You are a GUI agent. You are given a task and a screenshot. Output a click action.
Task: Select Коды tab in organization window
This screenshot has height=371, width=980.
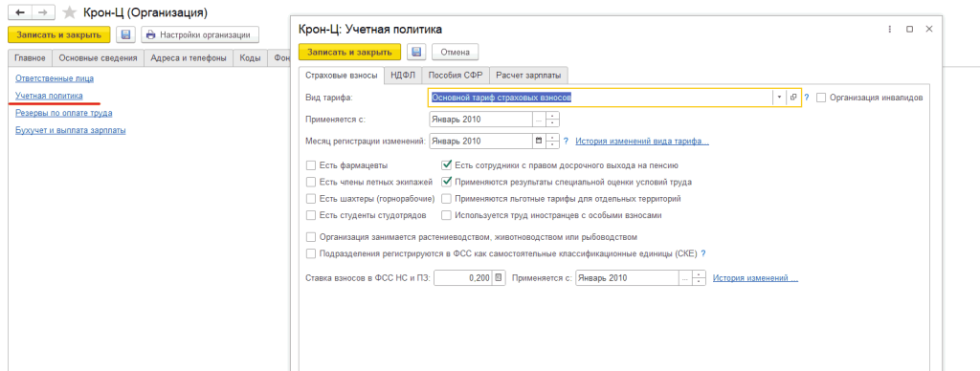pos(250,58)
